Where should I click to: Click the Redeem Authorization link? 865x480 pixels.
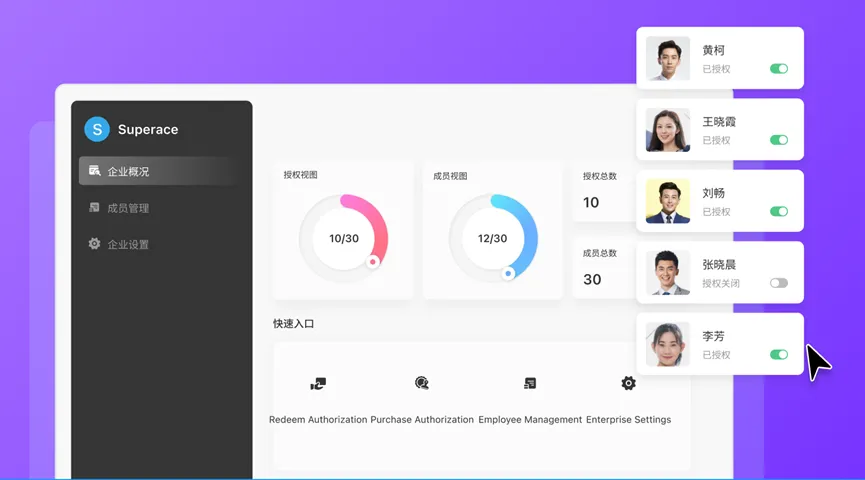(318, 419)
